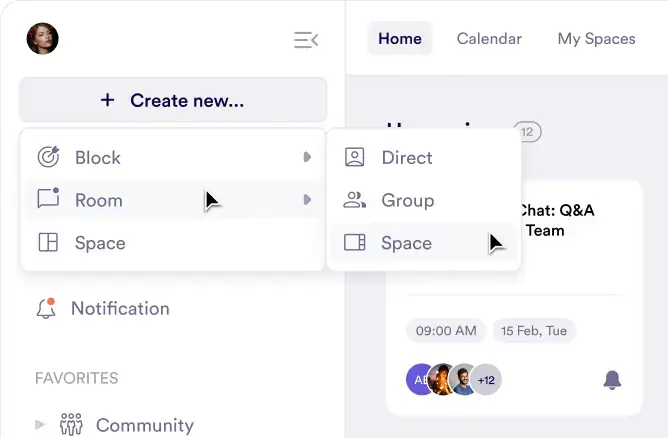The width and height of the screenshot is (668, 438).
Task: Click the 15 Feb, Tue date chip
Action: (533, 331)
